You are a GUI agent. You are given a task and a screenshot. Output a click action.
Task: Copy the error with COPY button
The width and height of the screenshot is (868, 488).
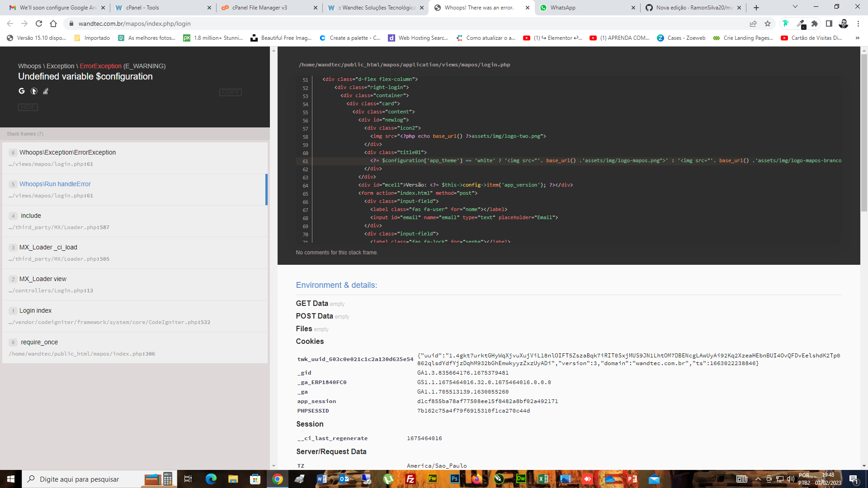coord(231,92)
